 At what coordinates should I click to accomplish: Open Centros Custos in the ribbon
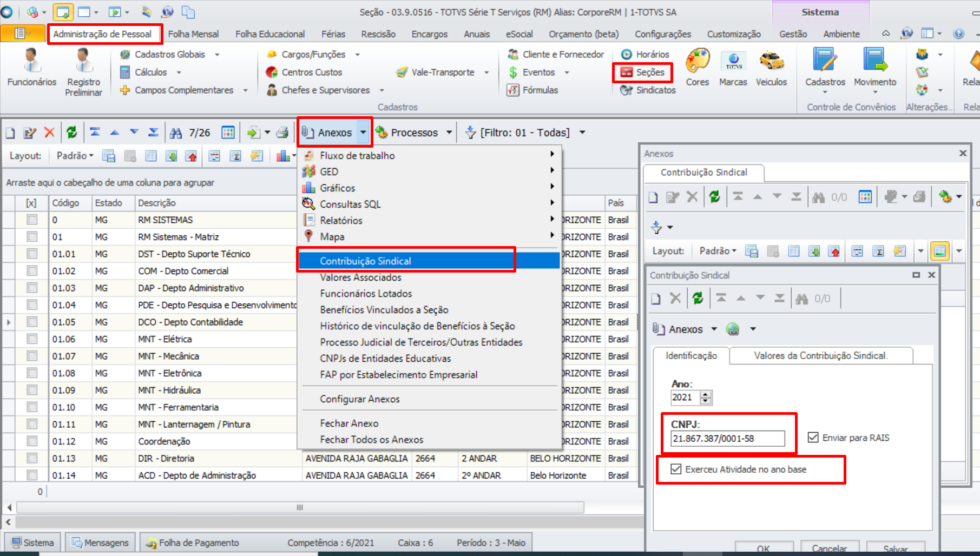(x=304, y=72)
